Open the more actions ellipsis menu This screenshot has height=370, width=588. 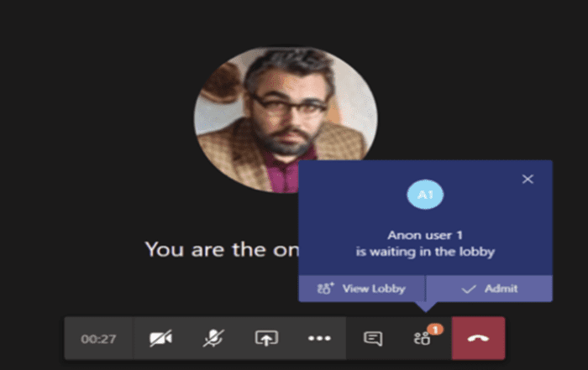click(x=319, y=339)
